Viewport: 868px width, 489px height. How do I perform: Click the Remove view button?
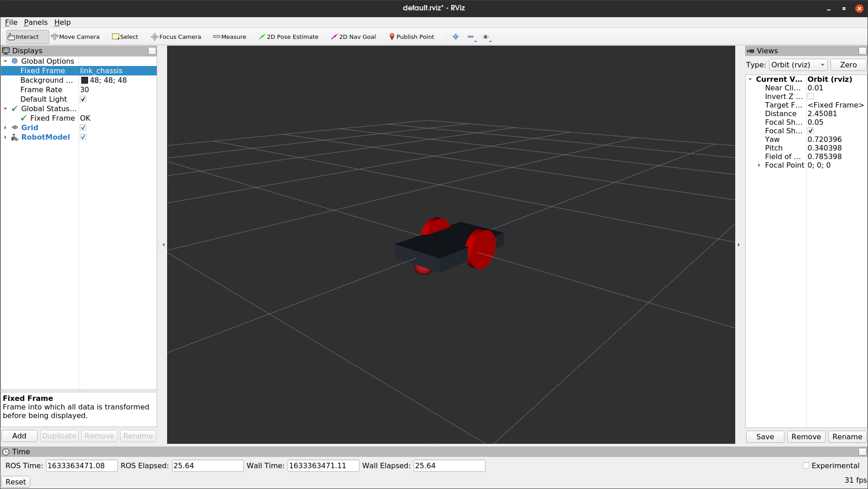[x=806, y=437]
